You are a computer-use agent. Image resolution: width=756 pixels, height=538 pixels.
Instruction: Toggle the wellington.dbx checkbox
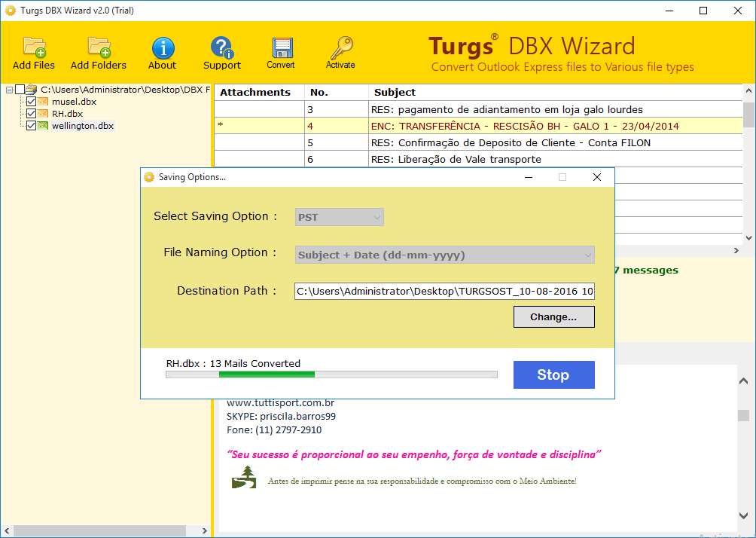[32, 125]
